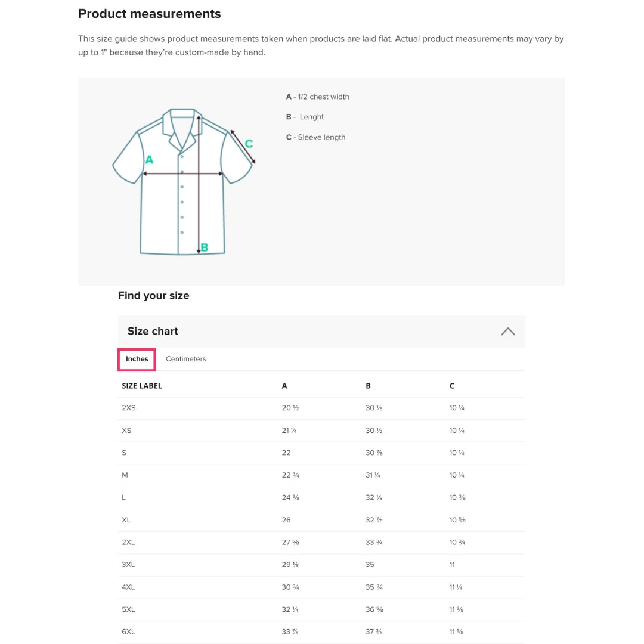
Task: Click the Size chart section title
Action: tap(153, 332)
